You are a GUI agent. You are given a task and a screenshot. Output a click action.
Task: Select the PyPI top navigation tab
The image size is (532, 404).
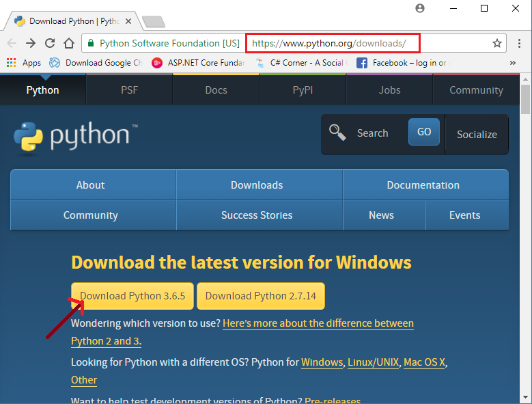(303, 90)
